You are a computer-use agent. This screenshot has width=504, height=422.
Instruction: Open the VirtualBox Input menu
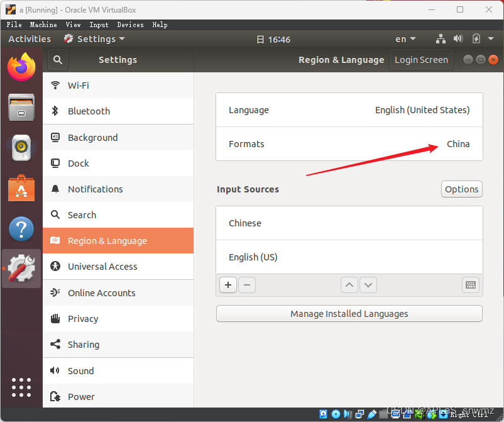click(x=99, y=25)
